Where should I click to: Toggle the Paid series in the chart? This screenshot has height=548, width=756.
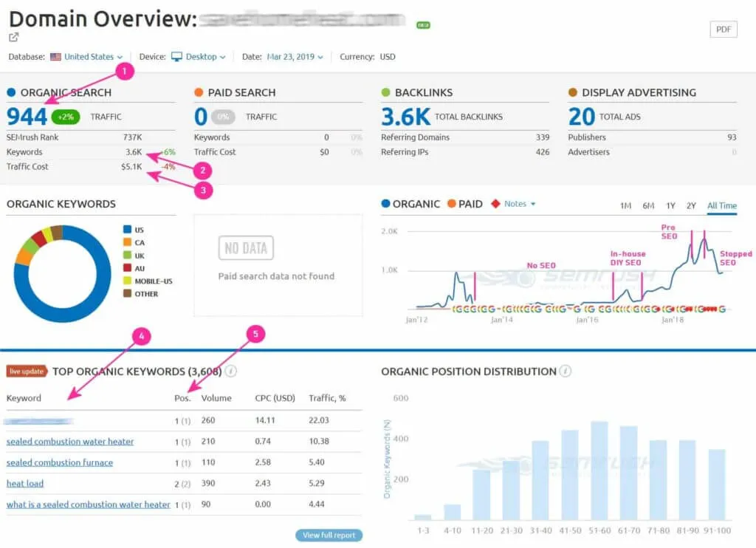[465, 204]
